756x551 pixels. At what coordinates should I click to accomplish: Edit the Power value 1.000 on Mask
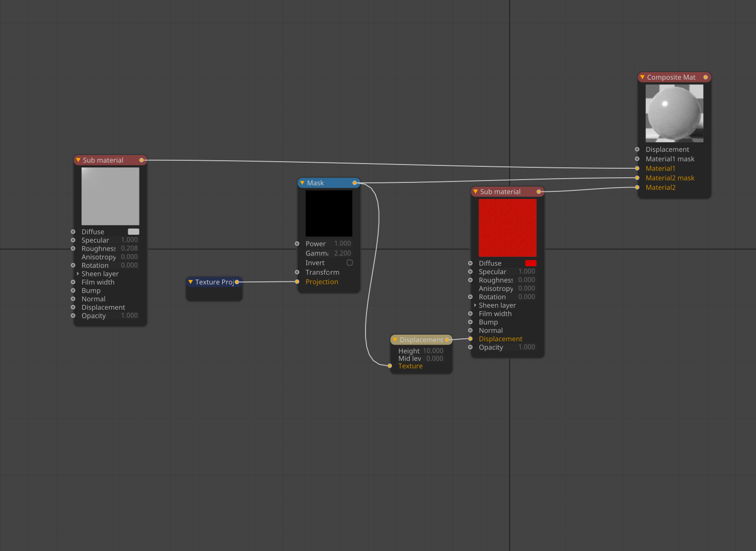pyautogui.click(x=342, y=244)
